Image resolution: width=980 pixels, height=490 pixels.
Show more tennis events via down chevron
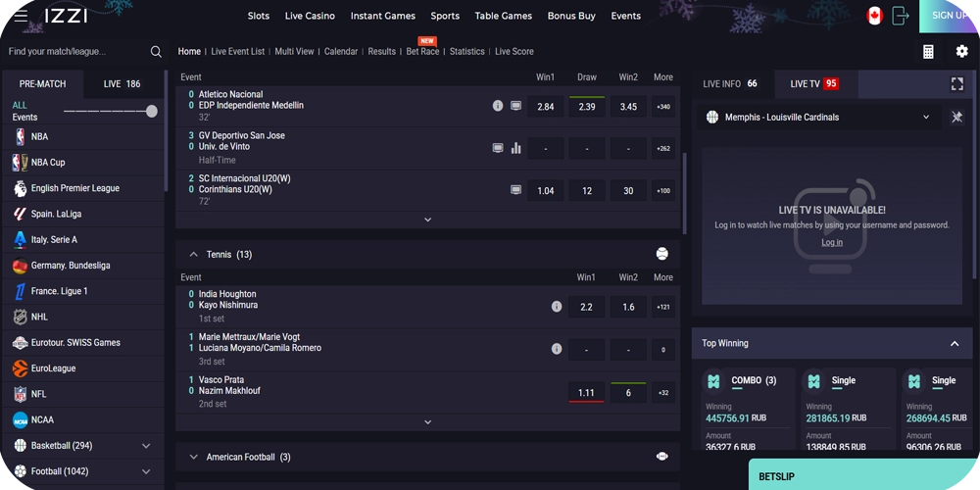click(427, 421)
